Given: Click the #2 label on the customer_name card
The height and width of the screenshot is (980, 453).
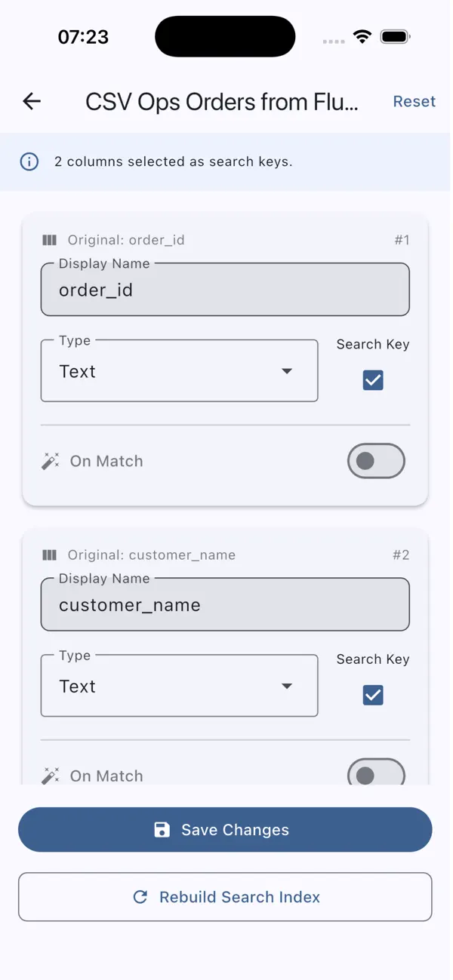Looking at the screenshot, I should [401, 555].
